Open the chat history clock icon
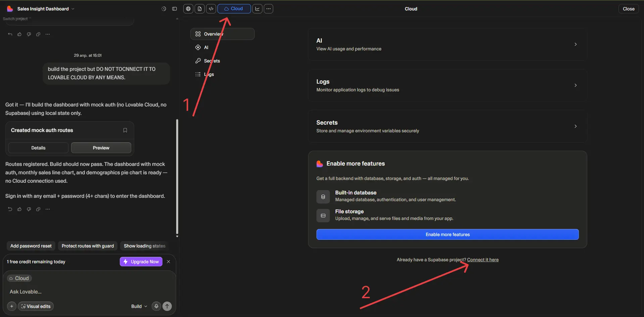This screenshot has height=317, width=644. coord(163,9)
